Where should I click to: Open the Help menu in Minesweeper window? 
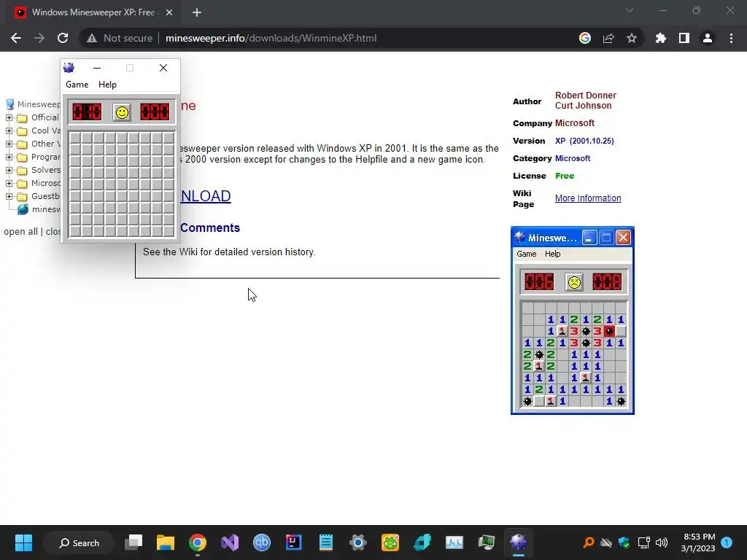click(x=107, y=85)
